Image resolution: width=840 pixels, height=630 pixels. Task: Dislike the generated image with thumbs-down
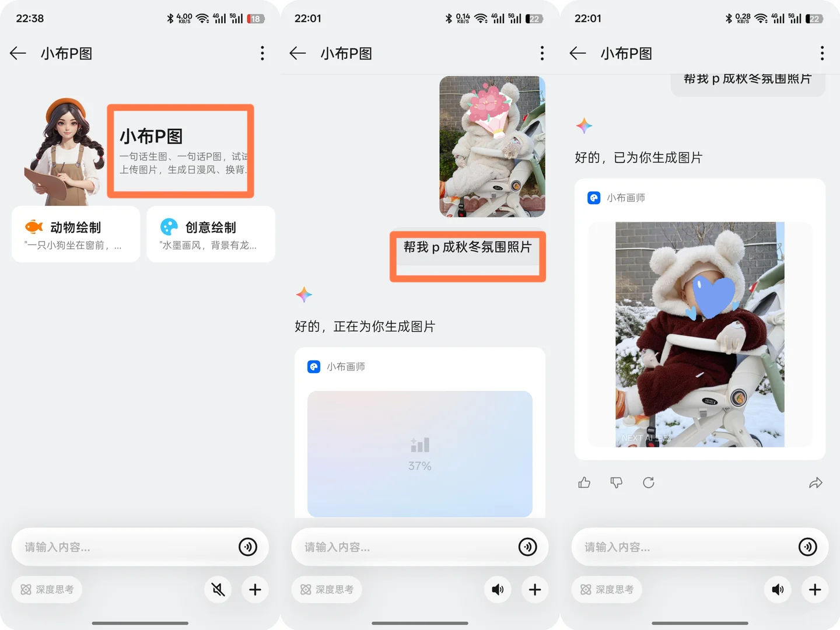pos(617,482)
